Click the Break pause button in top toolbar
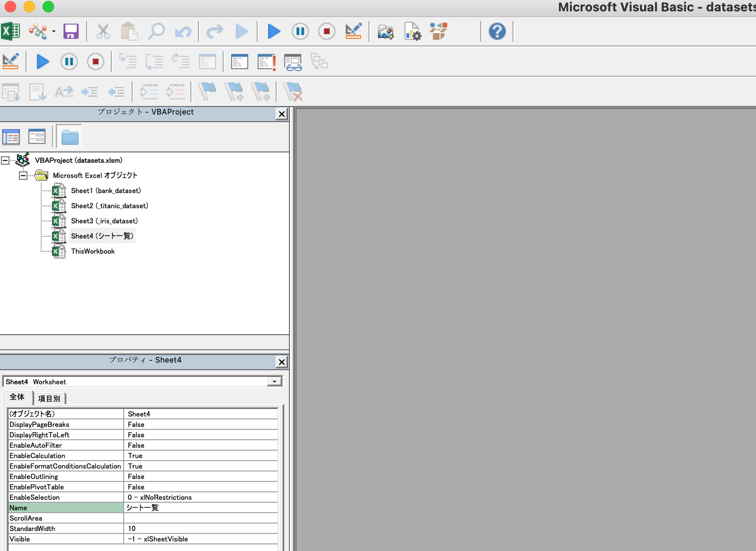 pyautogui.click(x=300, y=32)
